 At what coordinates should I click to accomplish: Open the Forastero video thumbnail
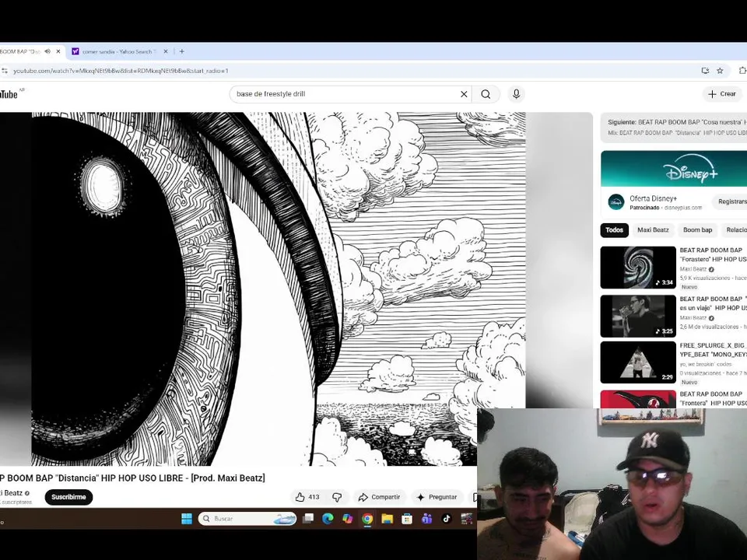click(x=638, y=267)
